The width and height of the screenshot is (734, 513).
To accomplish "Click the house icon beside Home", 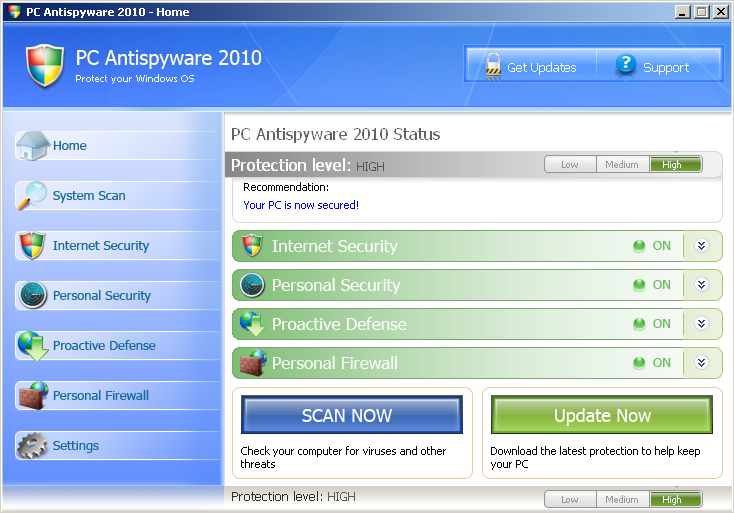I will pyautogui.click(x=32, y=146).
